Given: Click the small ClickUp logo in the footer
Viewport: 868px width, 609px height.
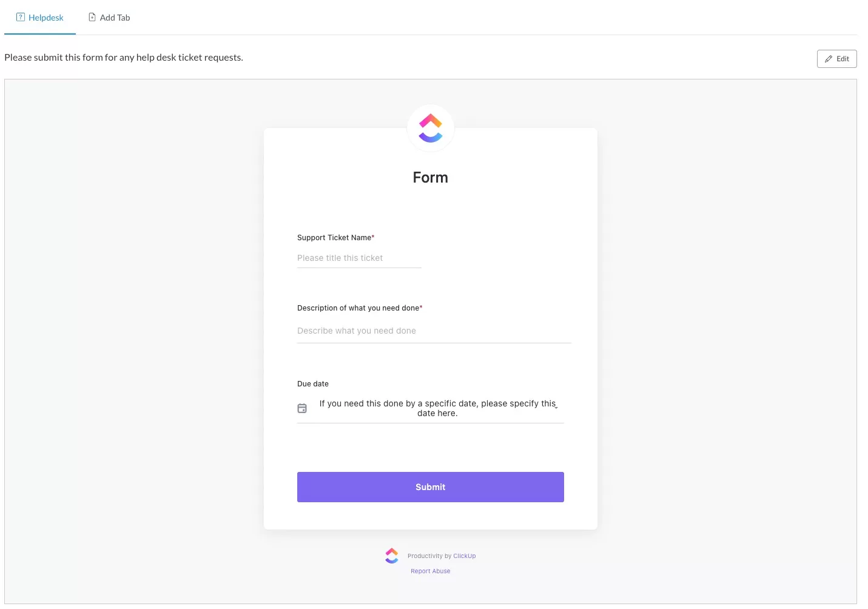Looking at the screenshot, I should coord(392,556).
